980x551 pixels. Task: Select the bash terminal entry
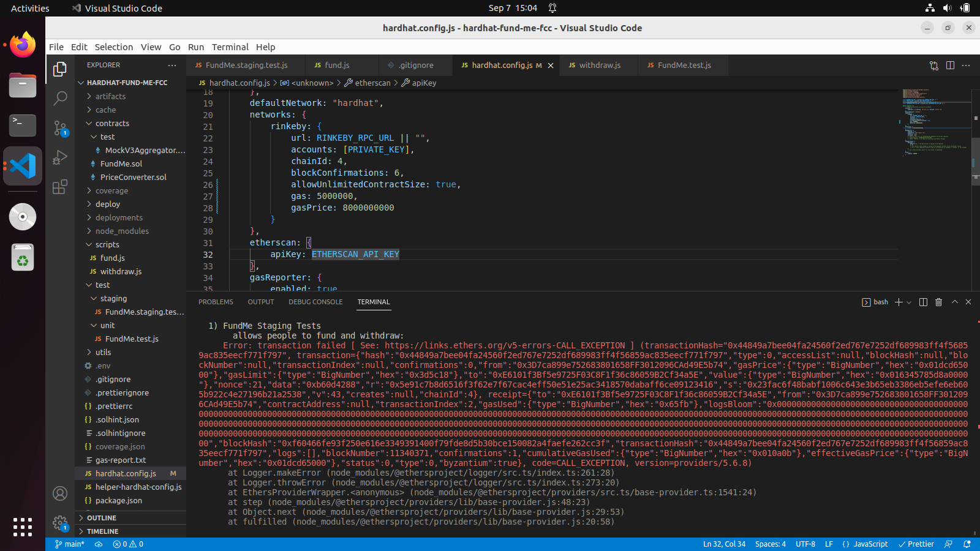click(875, 302)
